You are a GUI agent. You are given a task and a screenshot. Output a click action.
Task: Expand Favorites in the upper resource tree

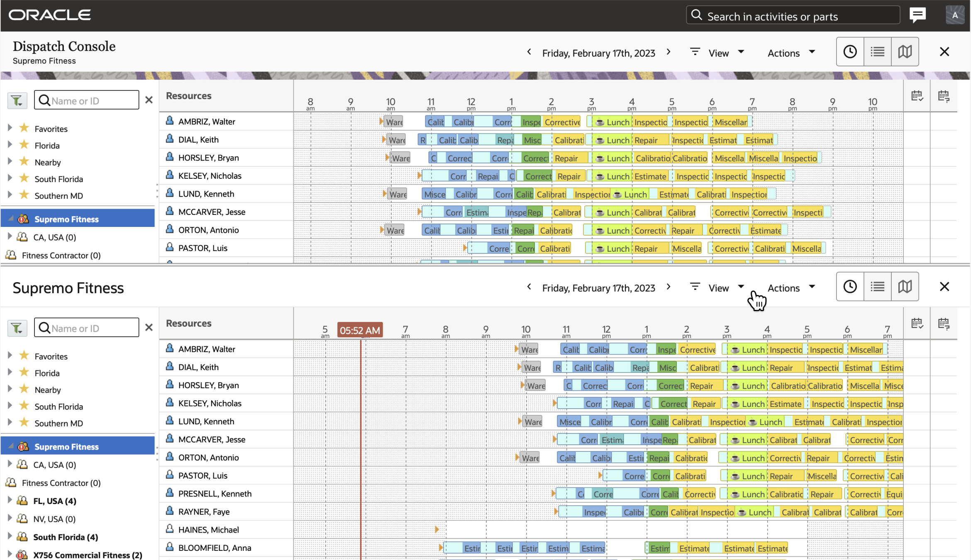coord(10,127)
